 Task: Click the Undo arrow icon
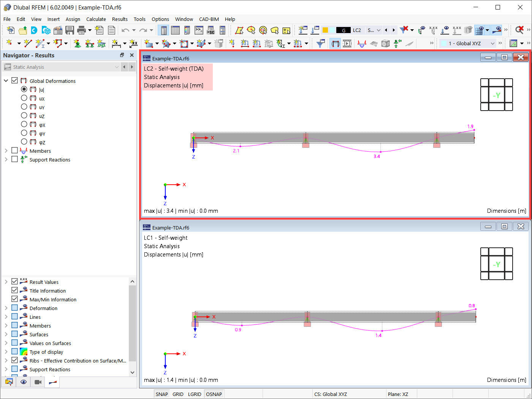pyautogui.click(x=125, y=30)
